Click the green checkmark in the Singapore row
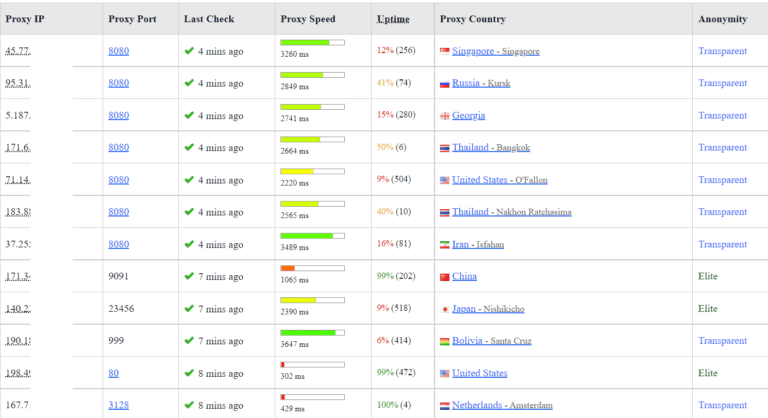Screen dimensions: 768x418 189,51
